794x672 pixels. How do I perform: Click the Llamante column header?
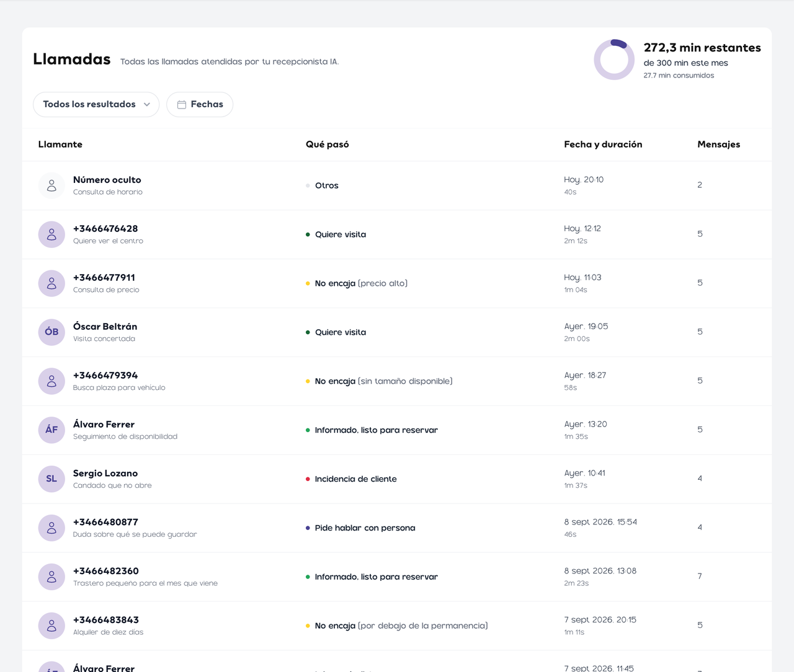point(60,144)
